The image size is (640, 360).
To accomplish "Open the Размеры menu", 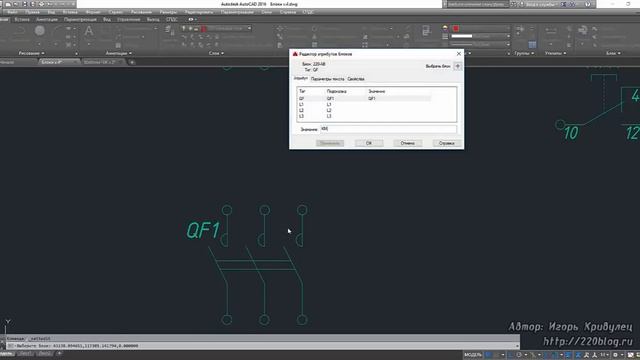I will click(168, 12).
